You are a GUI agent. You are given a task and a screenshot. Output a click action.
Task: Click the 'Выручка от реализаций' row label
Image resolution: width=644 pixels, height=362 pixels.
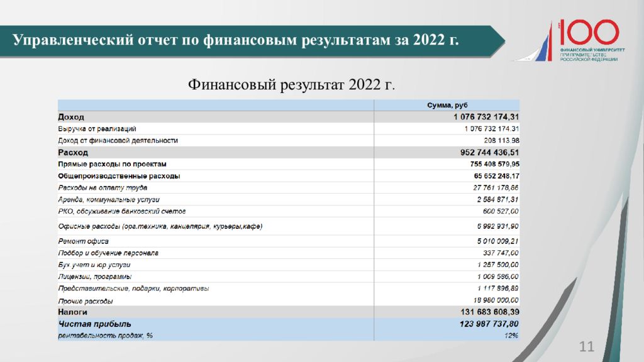97,129
